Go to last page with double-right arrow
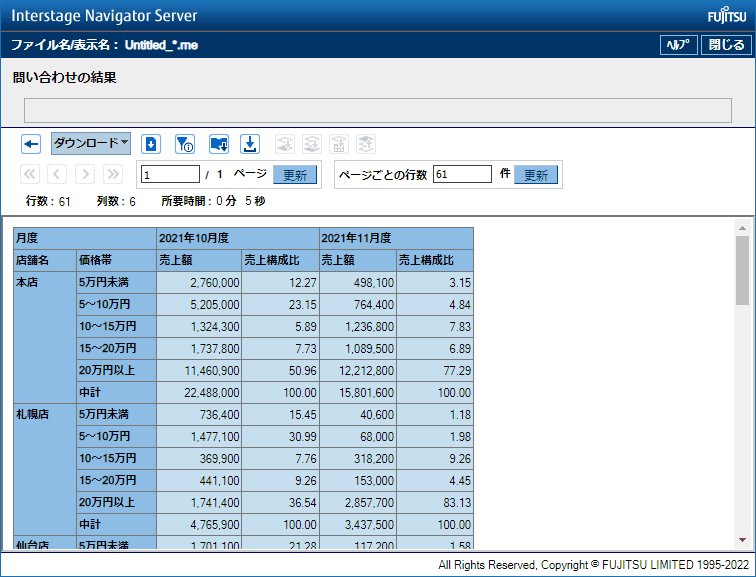 pyautogui.click(x=113, y=174)
